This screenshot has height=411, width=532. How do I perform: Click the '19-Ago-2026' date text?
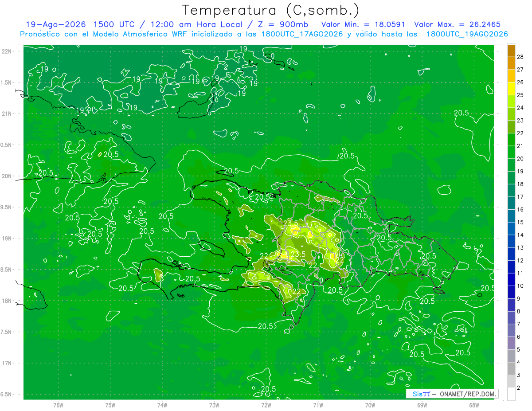pyautogui.click(x=55, y=24)
